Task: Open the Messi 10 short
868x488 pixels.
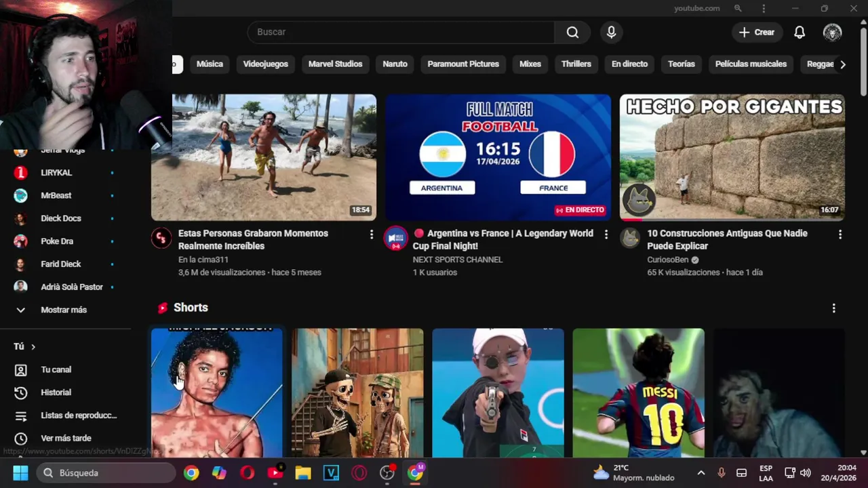Action: click(x=639, y=393)
